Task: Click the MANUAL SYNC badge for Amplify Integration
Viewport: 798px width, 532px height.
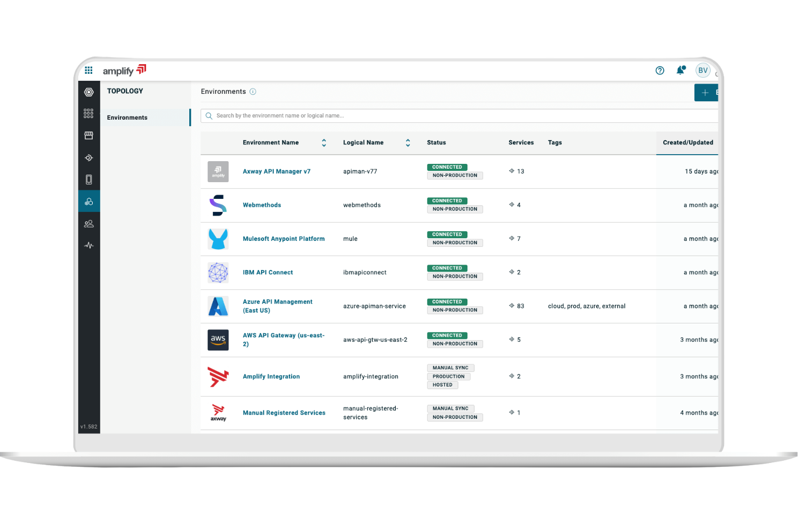Action: (450, 368)
